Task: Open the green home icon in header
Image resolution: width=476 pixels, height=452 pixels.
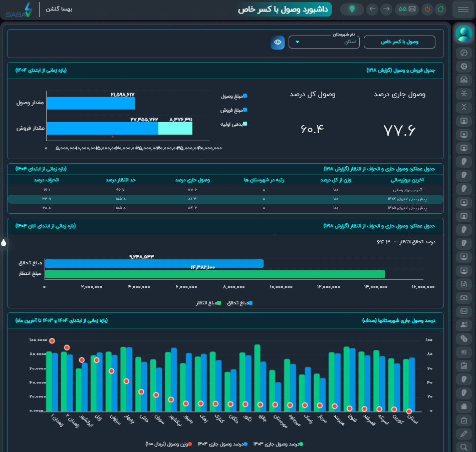Action: (440, 9)
